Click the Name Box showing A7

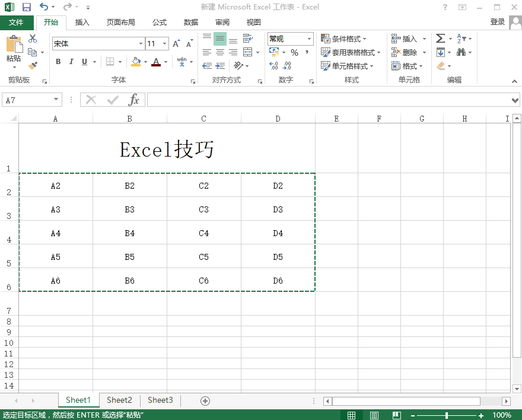[27, 100]
